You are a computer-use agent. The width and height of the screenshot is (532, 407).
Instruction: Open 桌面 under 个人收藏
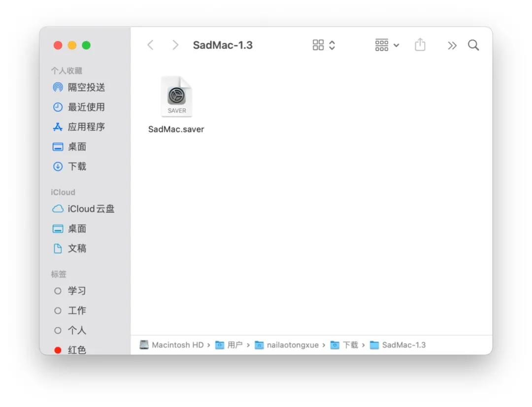click(x=69, y=147)
